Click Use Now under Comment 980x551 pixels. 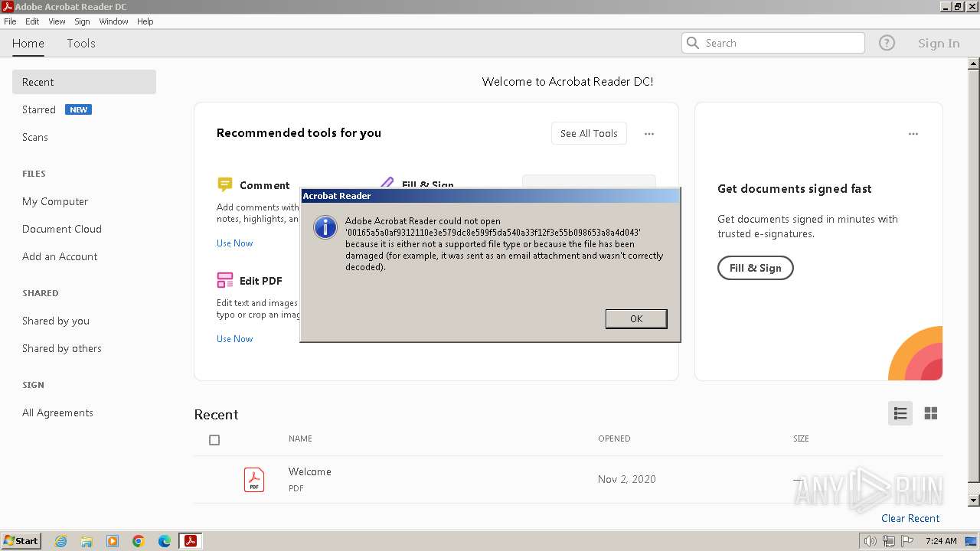coord(234,243)
